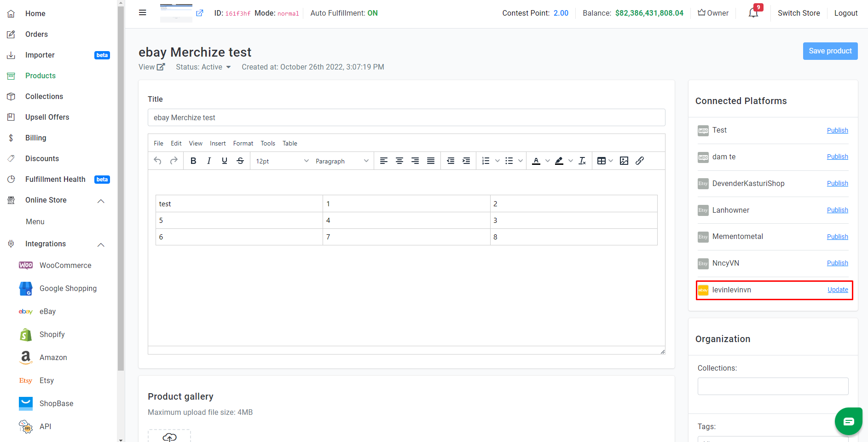The width and height of the screenshot is (868, 442).
Task: Open the Google Shopping integration
Action: coord(68,288)
